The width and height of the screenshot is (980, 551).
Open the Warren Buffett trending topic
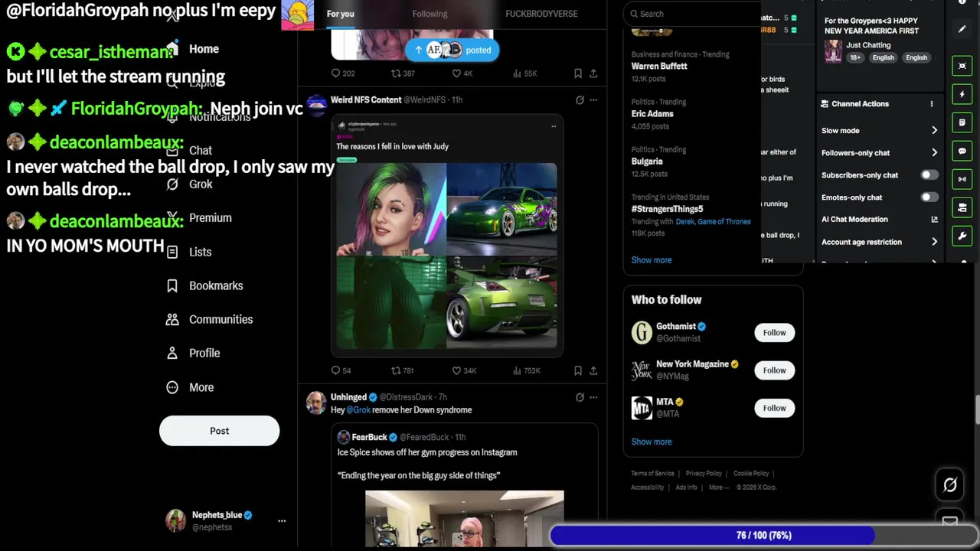659,67
